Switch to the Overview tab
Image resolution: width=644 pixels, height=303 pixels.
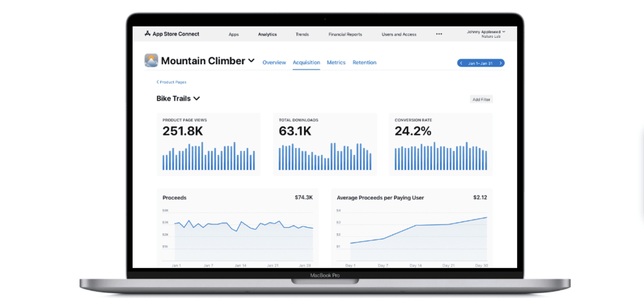click(274, 63)
